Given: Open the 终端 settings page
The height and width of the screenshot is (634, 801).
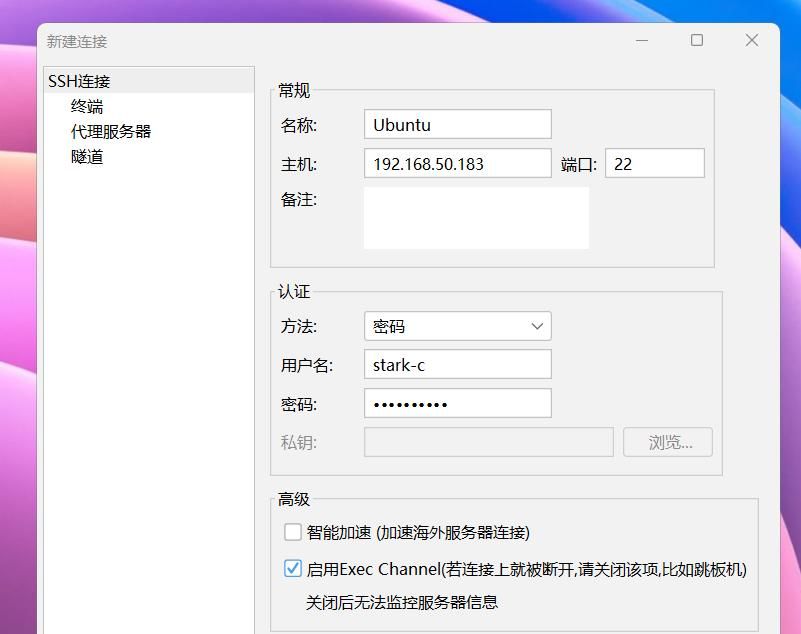Looking at the screenshot, I should [x=87, y=106].
